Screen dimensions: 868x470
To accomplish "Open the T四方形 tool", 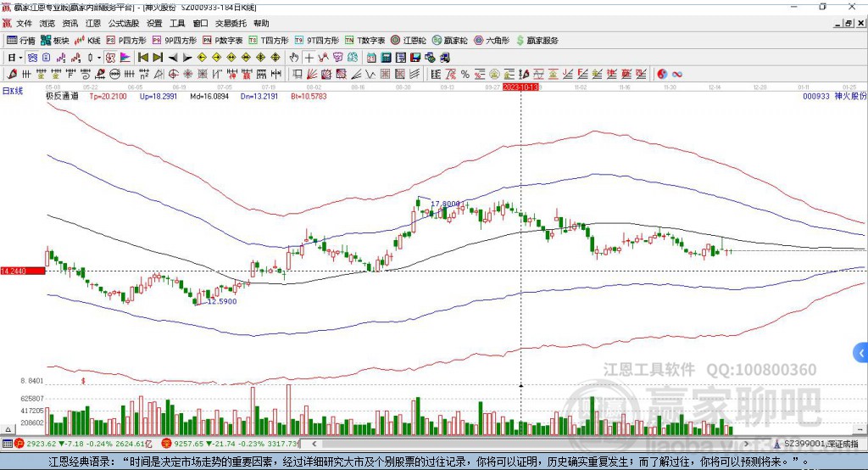I will coord(269,41).
